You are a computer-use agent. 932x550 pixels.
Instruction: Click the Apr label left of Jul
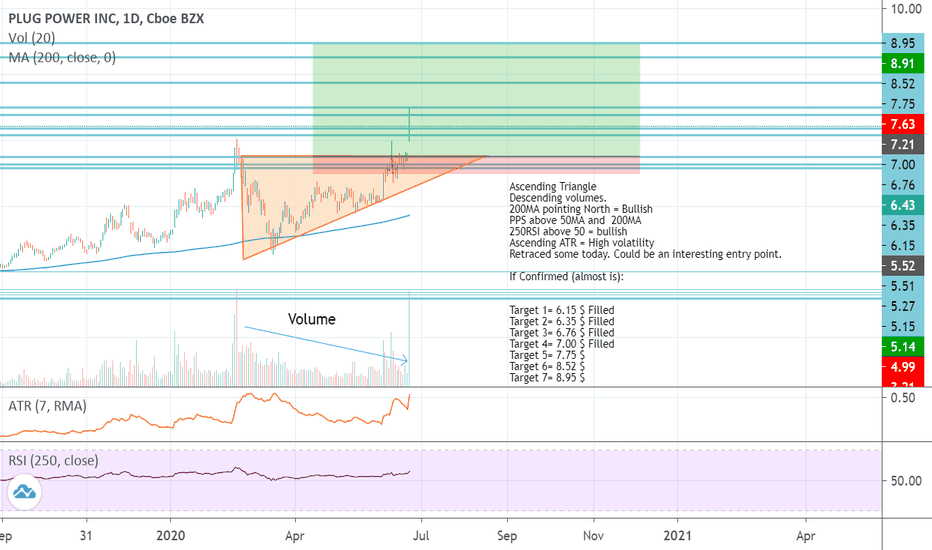click(x=295, y=536)
